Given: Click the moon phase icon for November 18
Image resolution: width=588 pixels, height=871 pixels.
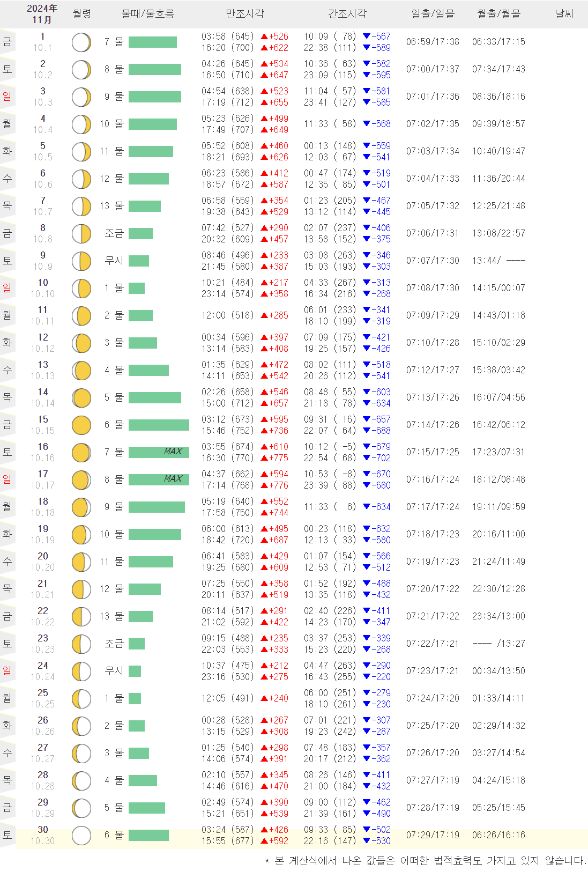Looking at the screenshot, I should click(x=81, y=507).
